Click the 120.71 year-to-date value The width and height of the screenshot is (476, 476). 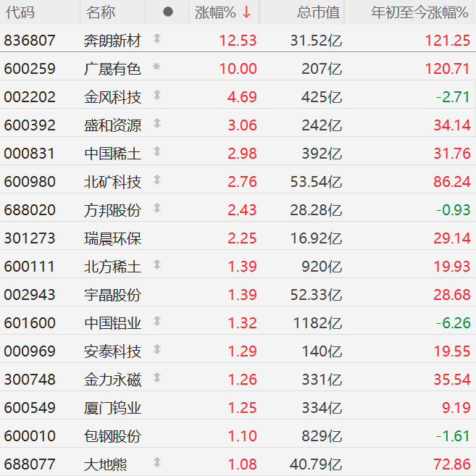point(448,69)
